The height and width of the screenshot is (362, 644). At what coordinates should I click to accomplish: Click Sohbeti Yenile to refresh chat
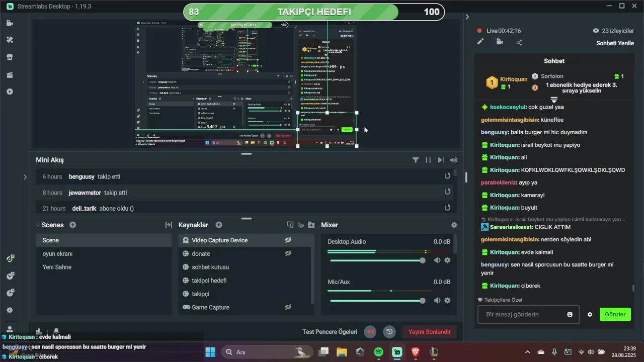coord(615,43)
